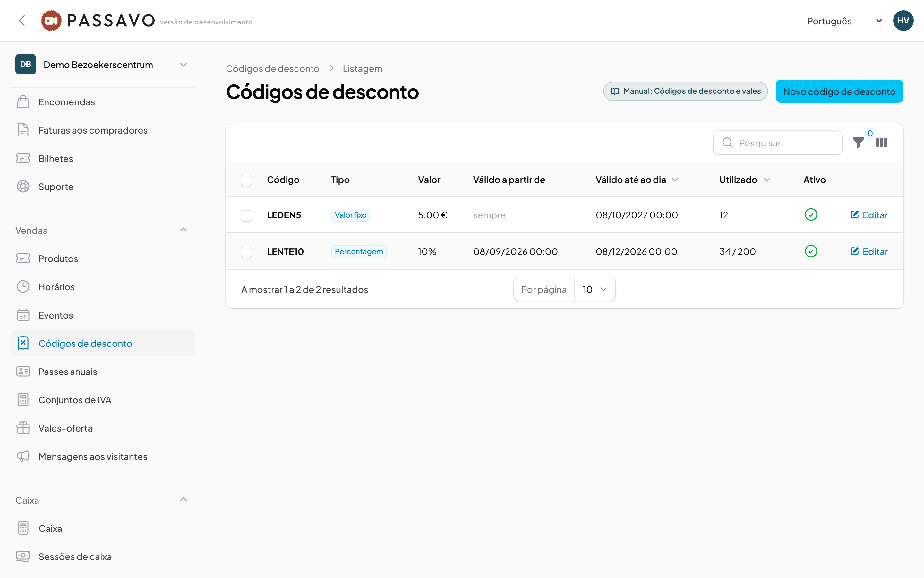Click the Eventos calendar icon

[x=23, y=315]
